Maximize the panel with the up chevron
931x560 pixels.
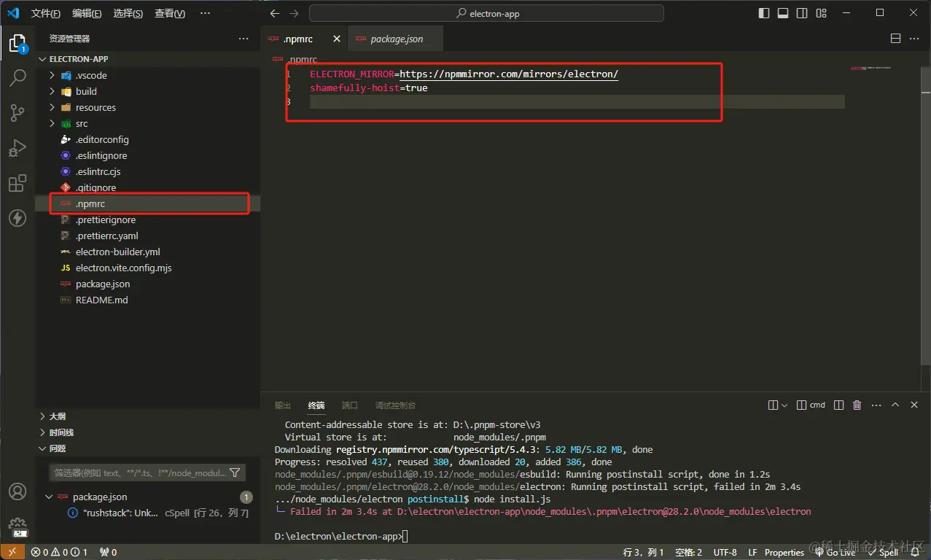[x=895, y=405]
